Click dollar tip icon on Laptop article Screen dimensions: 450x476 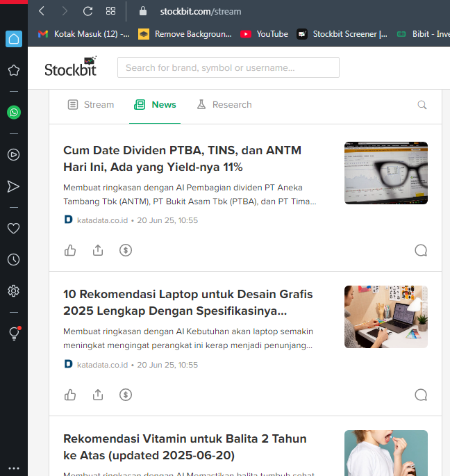(x=126, y=395)
